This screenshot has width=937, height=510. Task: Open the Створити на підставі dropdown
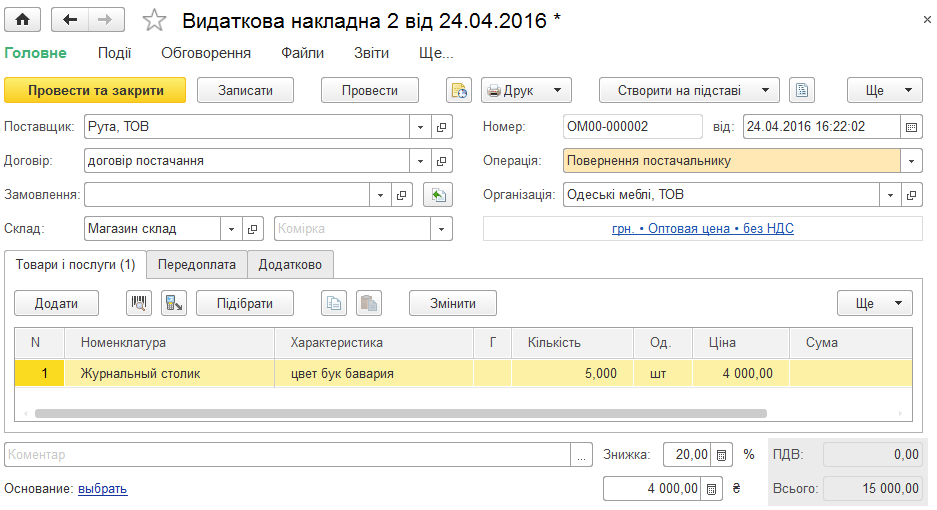[689, 90]
